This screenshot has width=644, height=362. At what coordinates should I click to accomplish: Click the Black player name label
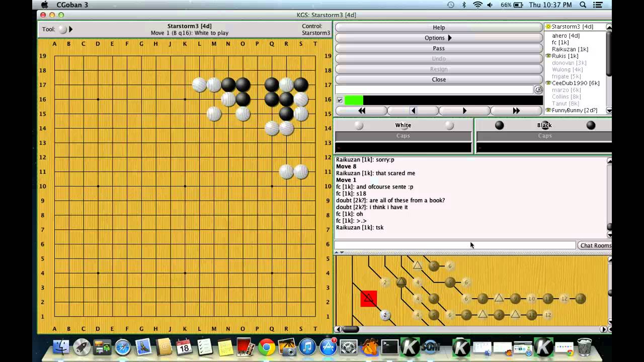[x=544, y=125]
